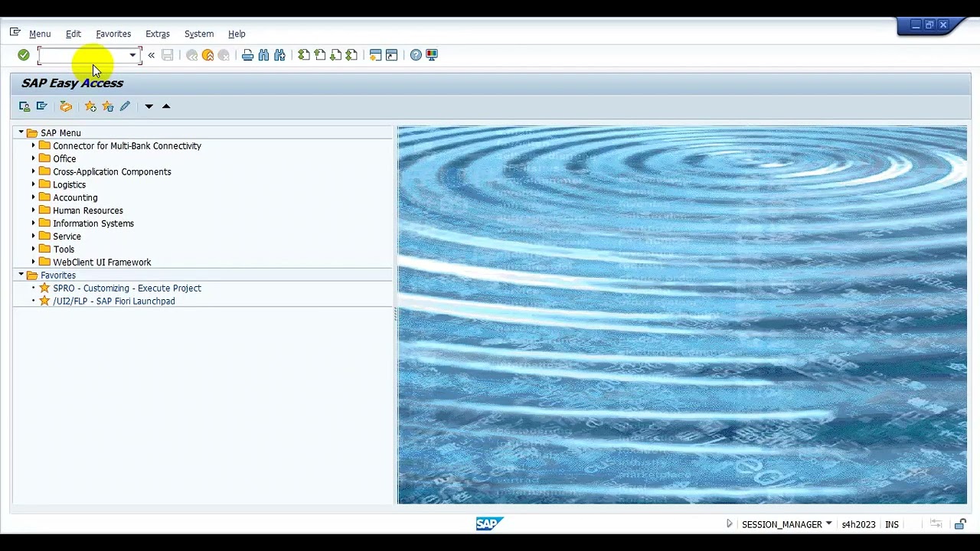Open SESSION_MANAGER status dropdown arrow

828,524
